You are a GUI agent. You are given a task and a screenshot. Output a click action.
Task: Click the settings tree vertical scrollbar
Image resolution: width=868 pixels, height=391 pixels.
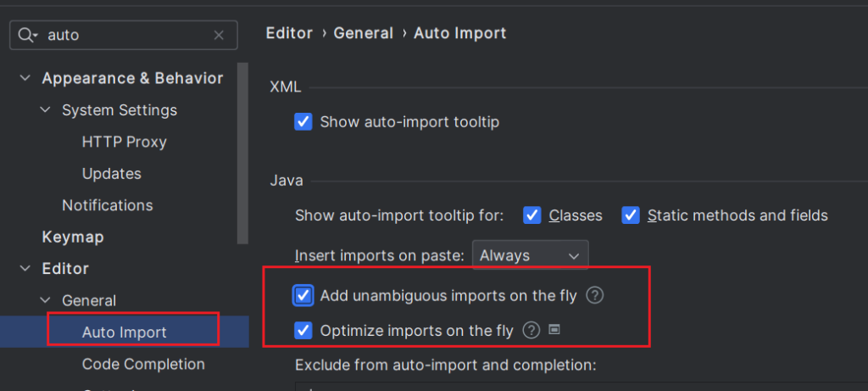tap(243, 153)
